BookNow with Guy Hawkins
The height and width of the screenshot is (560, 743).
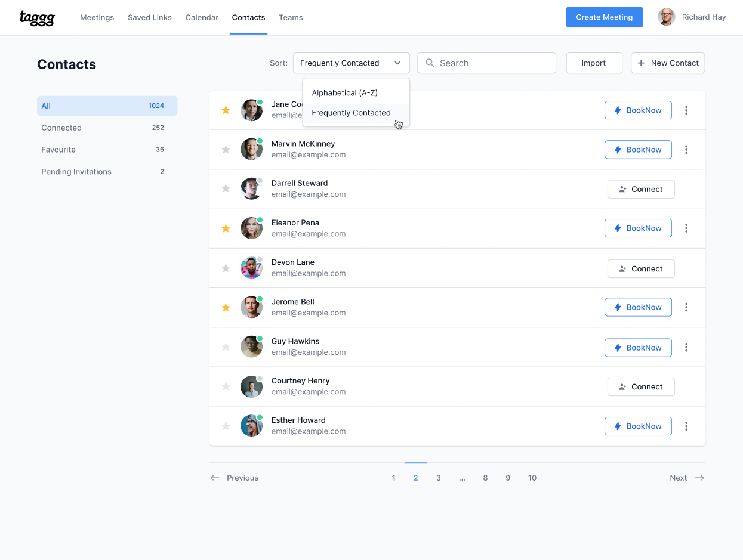(x=638, y=348)
